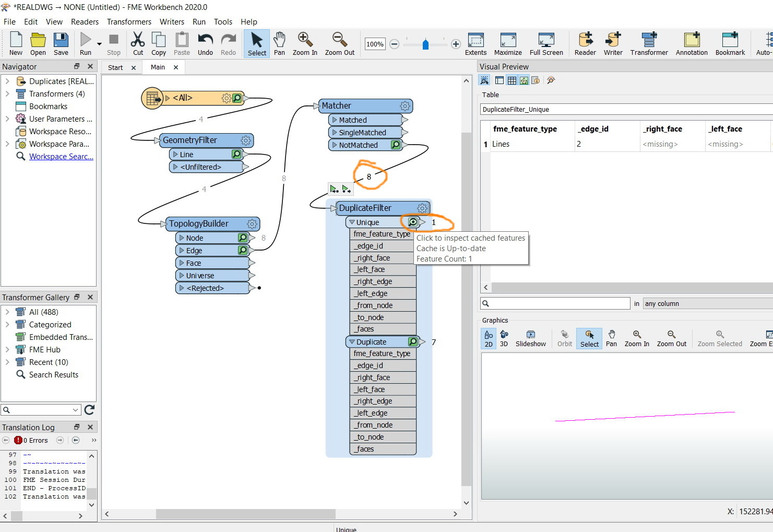Open the 'any column' search dropdown
773x532 pixels.
click(708, 304)
